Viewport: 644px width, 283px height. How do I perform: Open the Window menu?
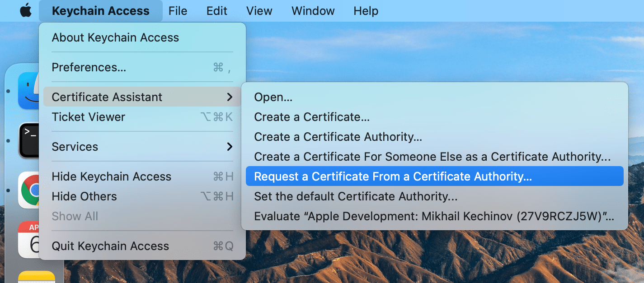[313, 11]
